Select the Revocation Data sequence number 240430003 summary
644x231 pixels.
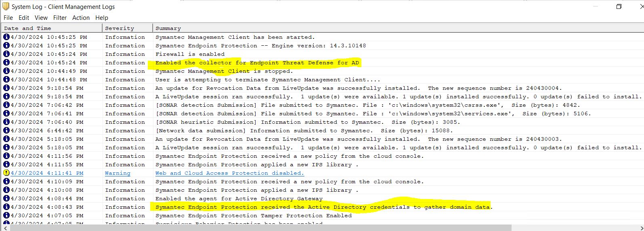pyautogui.click(x=359, y=139)
